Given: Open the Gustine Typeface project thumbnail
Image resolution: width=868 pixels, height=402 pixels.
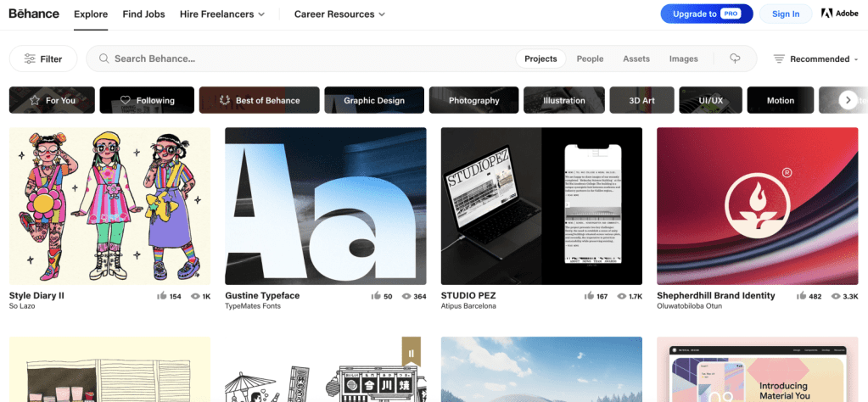Looking at the screenshot, I should click(325, 206).
